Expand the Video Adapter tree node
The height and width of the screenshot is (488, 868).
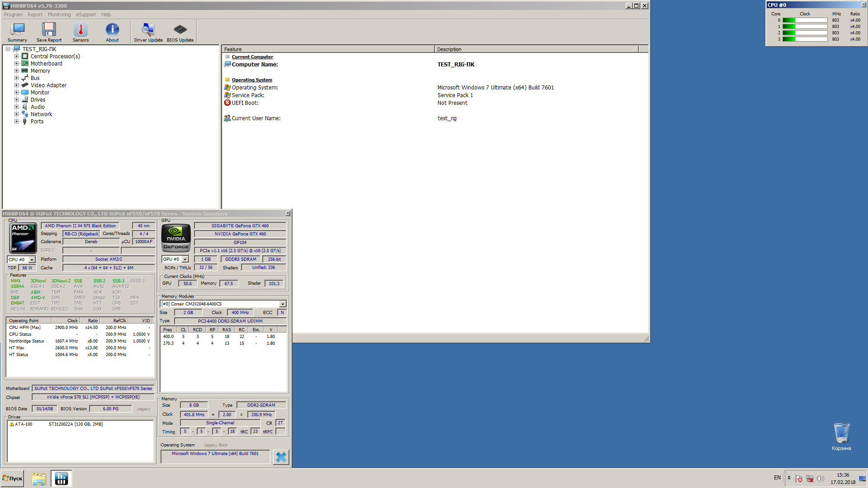pos(16,85)
